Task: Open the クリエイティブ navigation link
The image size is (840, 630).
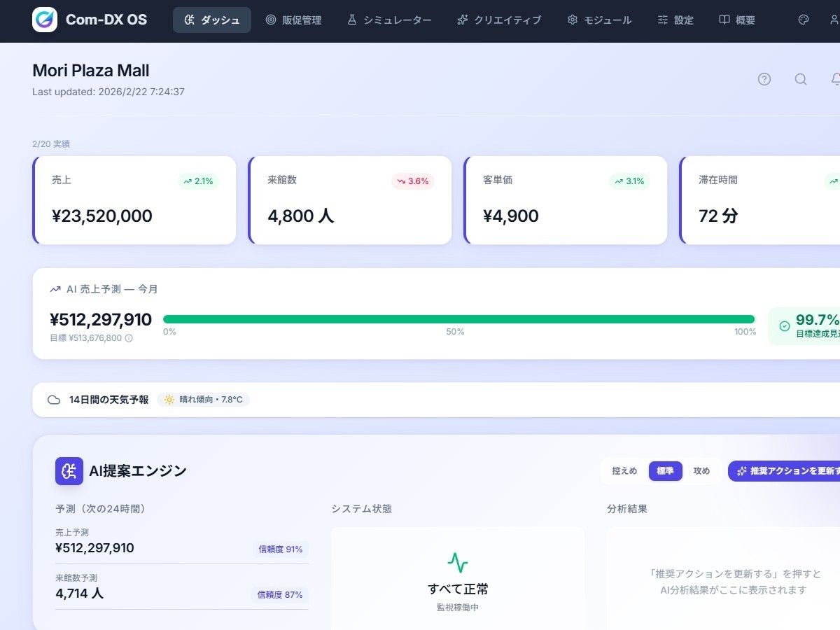Action: [x=499, y=20]
